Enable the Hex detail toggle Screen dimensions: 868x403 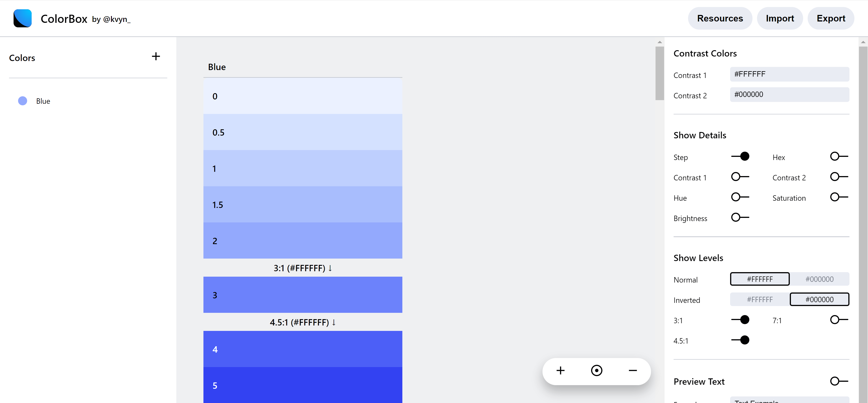point(839,157)
